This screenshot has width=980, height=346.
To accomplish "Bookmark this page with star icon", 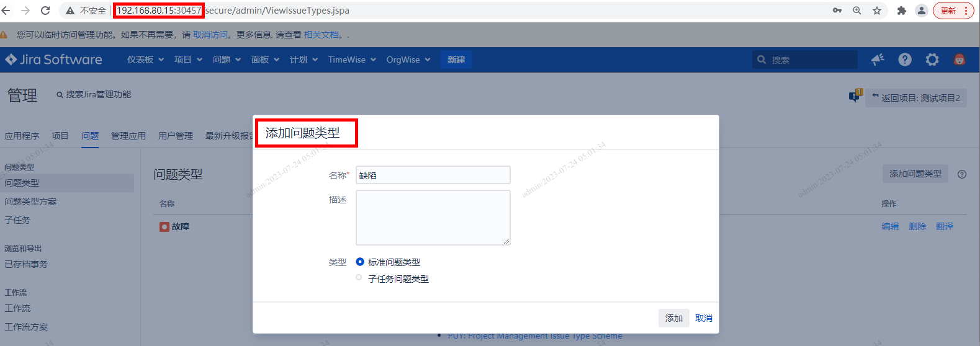I will [x=876, y=11].
